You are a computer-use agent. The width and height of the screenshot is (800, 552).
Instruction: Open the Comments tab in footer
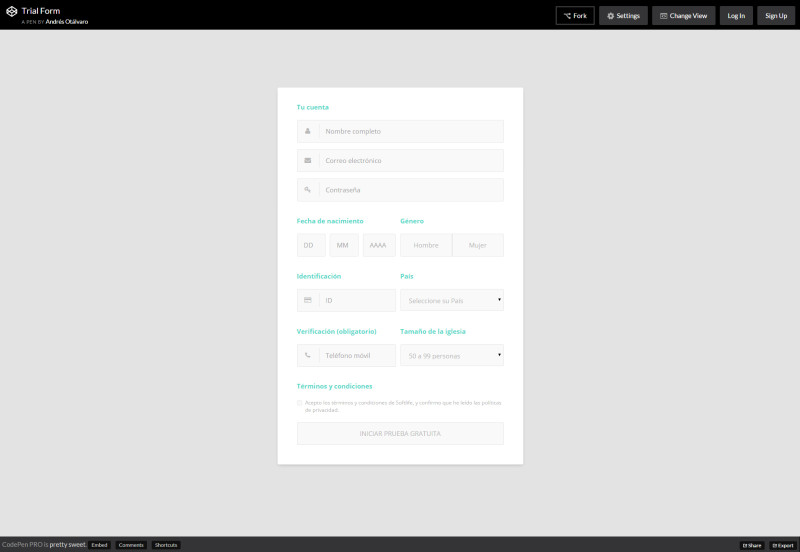131,545
